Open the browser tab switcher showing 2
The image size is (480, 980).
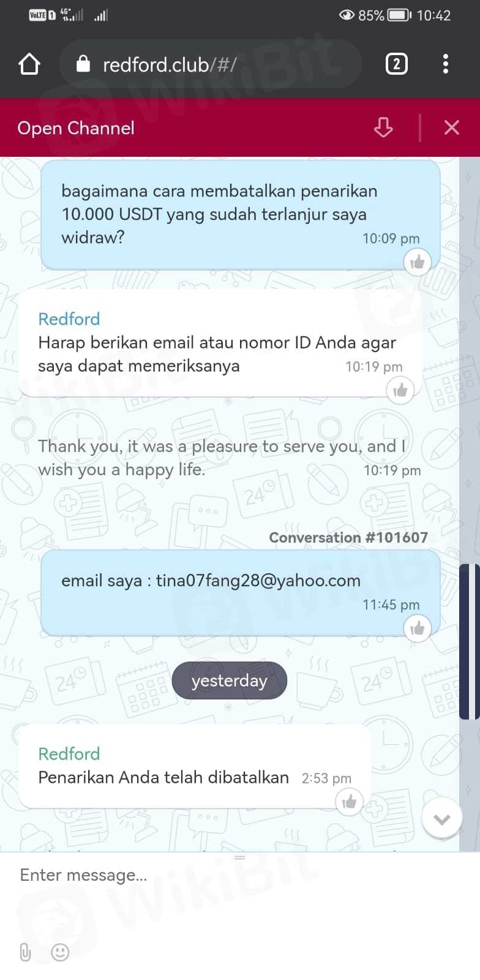396,64
